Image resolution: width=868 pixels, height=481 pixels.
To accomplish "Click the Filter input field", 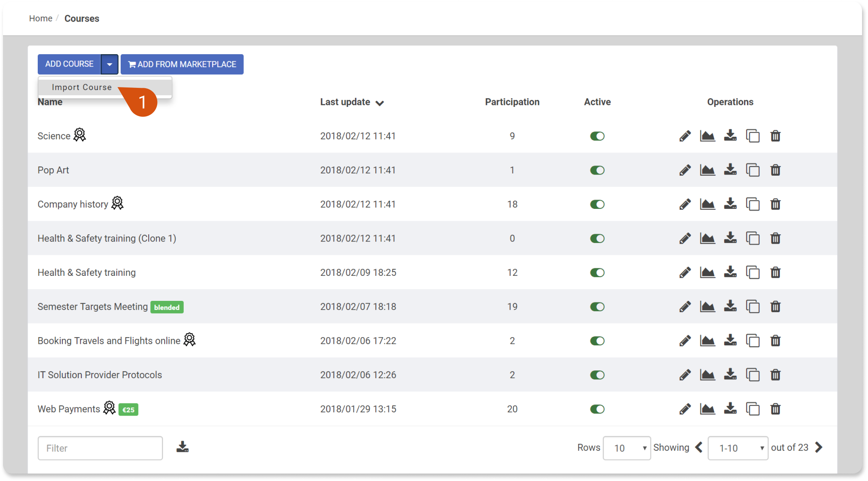I will coord(100,448).
